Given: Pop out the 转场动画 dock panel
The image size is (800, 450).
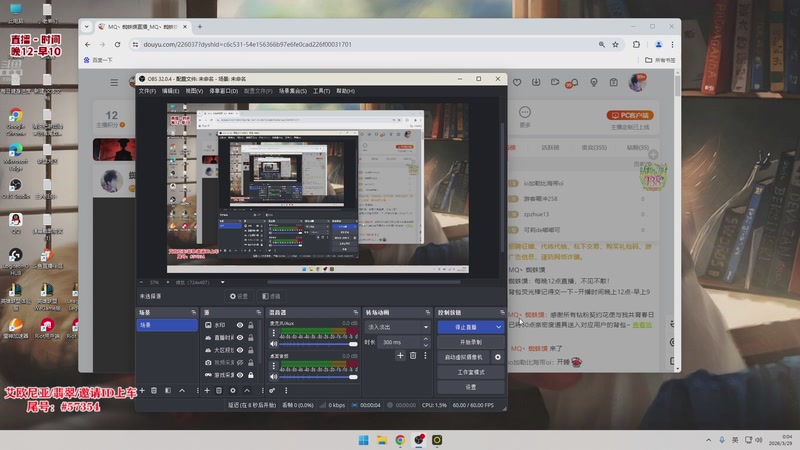Looking at the screenshot, I should (428, 312).
